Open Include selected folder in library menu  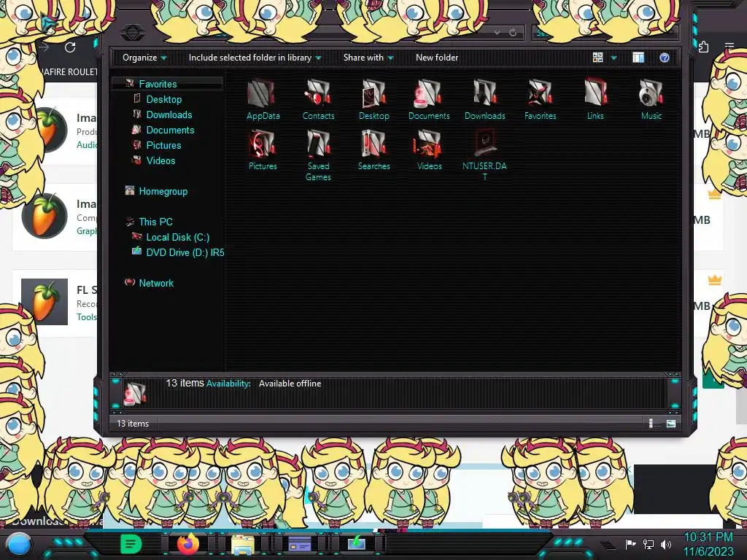[255, 58]
